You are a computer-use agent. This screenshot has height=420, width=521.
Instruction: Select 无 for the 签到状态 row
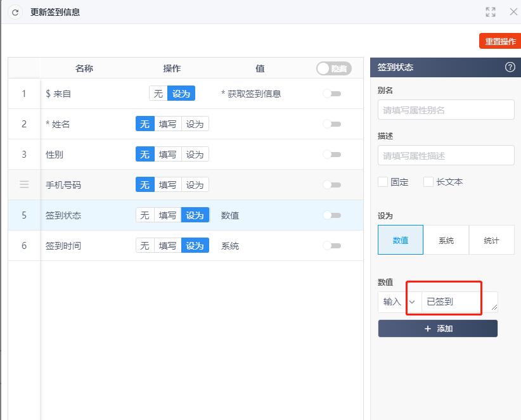coord(144,215)
